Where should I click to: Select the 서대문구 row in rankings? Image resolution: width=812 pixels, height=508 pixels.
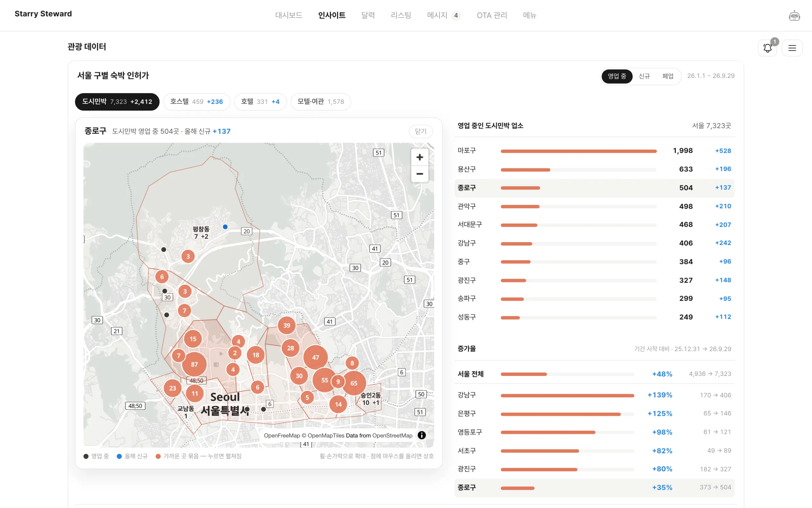pos(594,225)
